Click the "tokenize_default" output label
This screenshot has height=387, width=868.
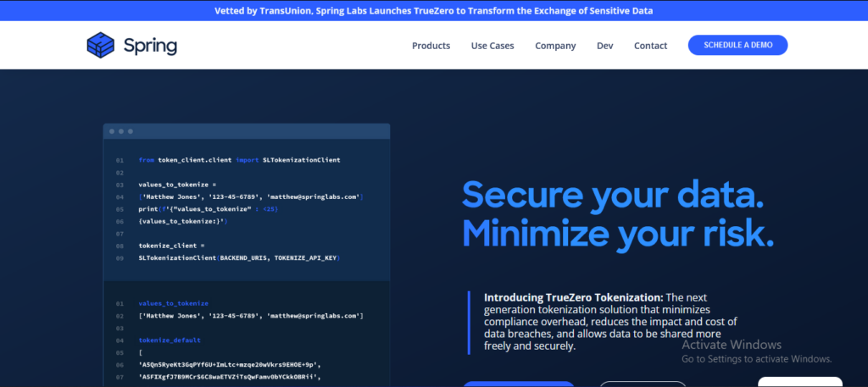170,340
